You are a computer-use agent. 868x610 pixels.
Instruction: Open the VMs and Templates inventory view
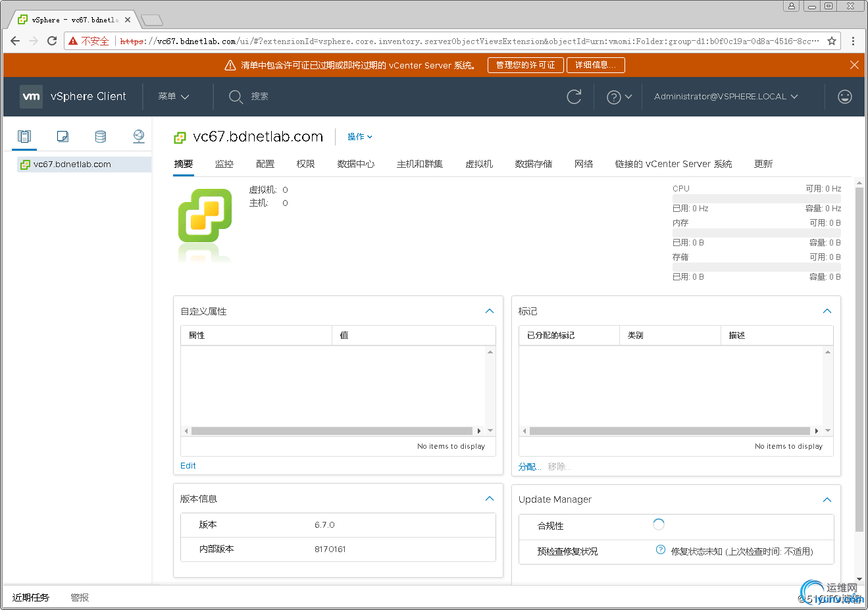coord(63,136)
